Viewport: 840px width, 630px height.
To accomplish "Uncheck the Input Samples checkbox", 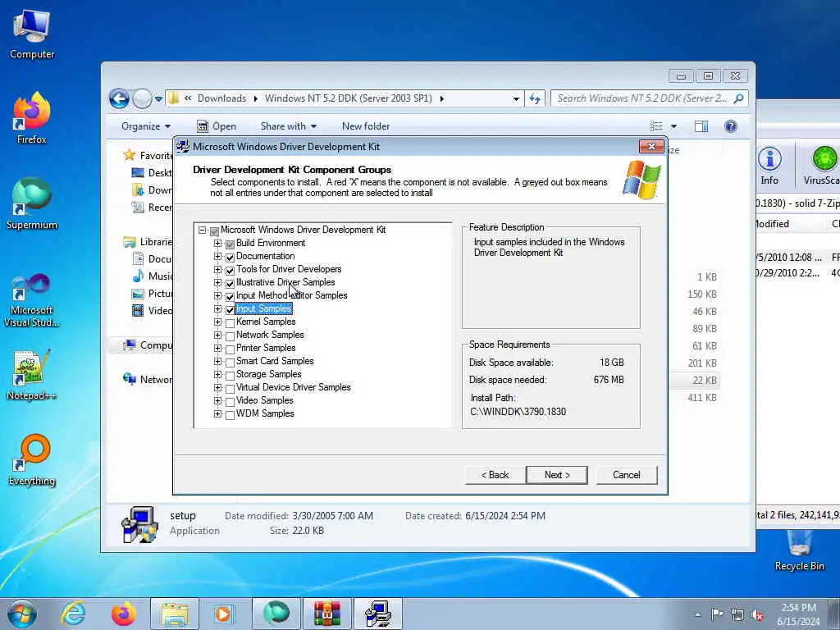I will 230,309.
